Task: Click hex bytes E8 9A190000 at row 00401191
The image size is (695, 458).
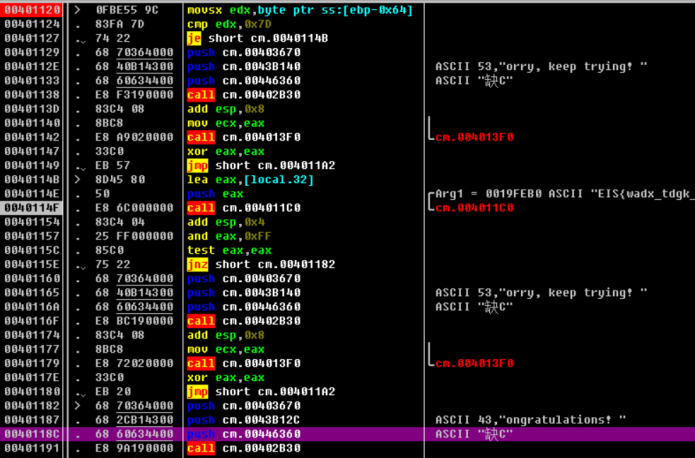Action: click(134, 448)
